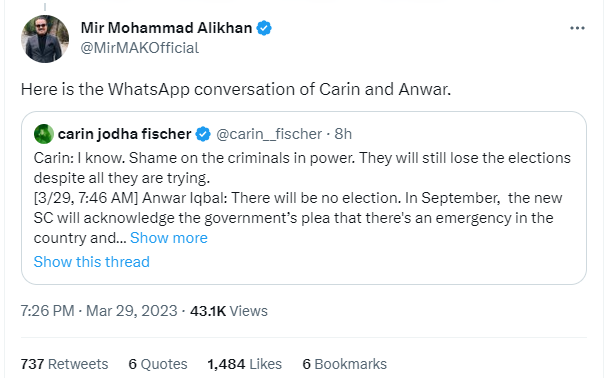The image size is (606, 378).
Task: Open the carin jodha fischer display name
Action: pyautogui.click(x=124, y=134)
